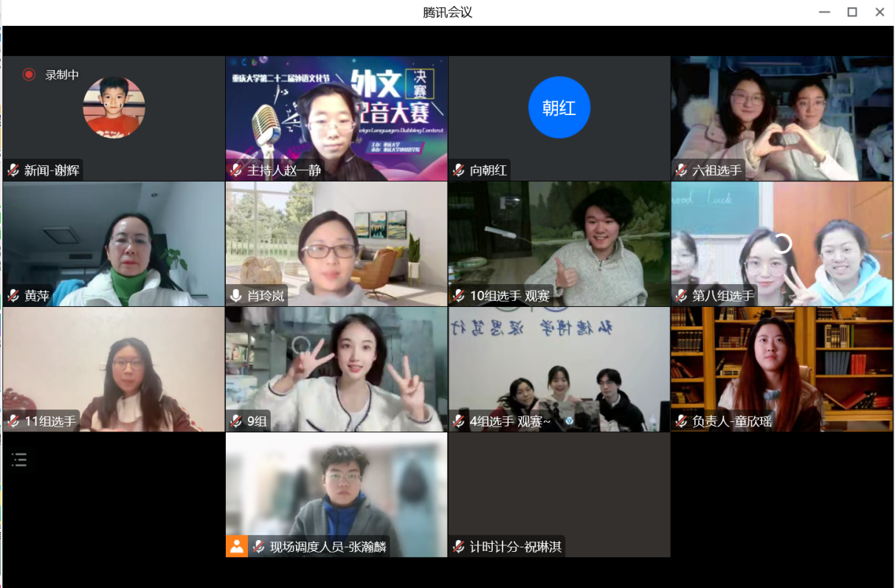Click the muted mic icon beside 新闻-谢辉
The width and height of the screenshot is (895, 588).
(x=13, y=170)
